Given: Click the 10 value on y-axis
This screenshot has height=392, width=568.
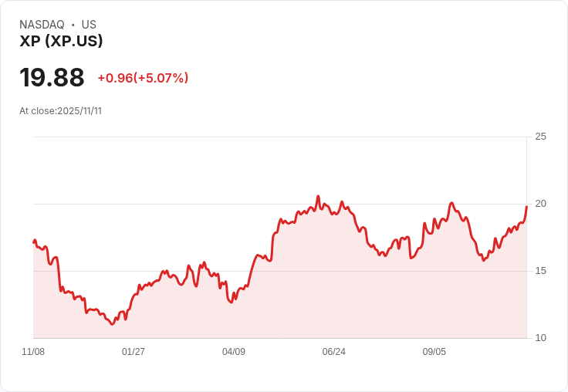Looking at the screenshot, I should (x=540, y=338).
